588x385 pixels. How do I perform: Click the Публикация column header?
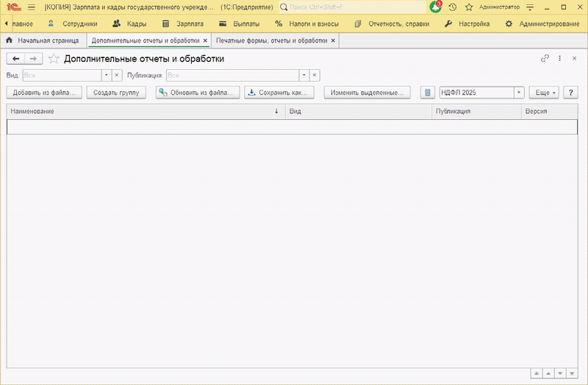(476, 112)
